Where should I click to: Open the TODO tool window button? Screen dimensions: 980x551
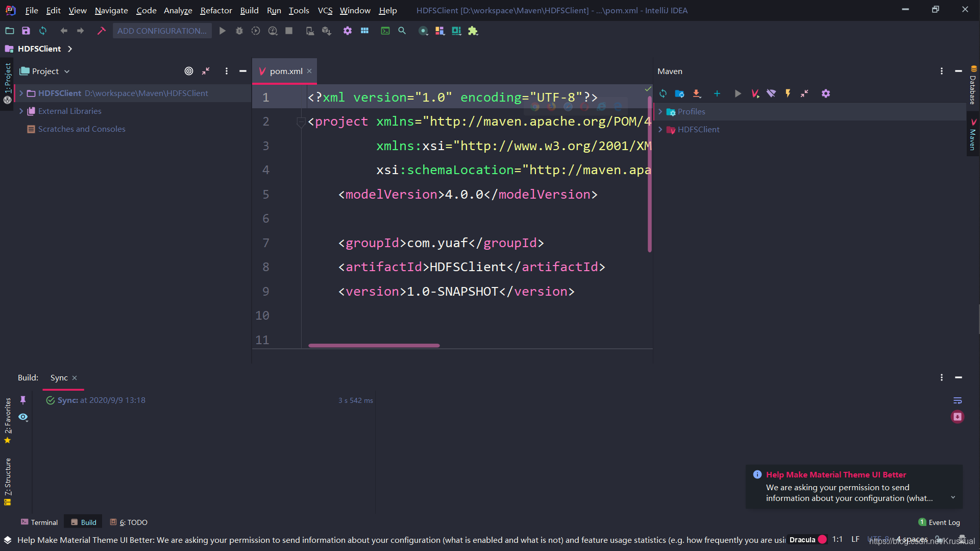tap(129, 522)
